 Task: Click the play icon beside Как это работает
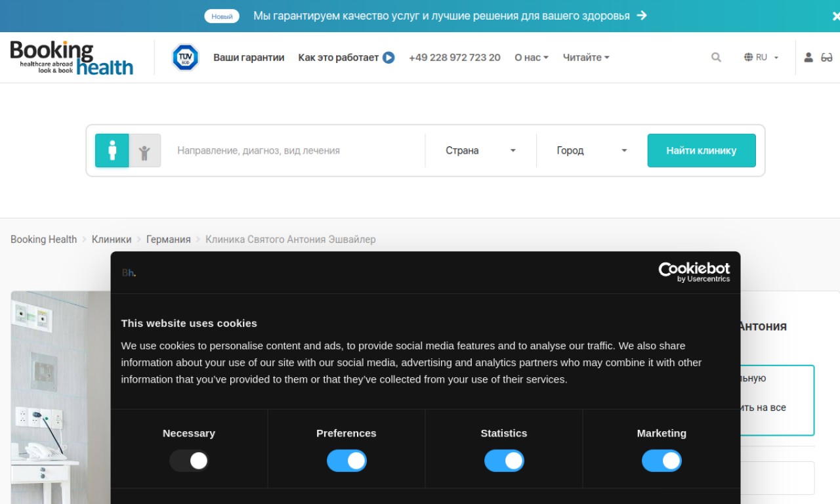click(x=388, y=58)
